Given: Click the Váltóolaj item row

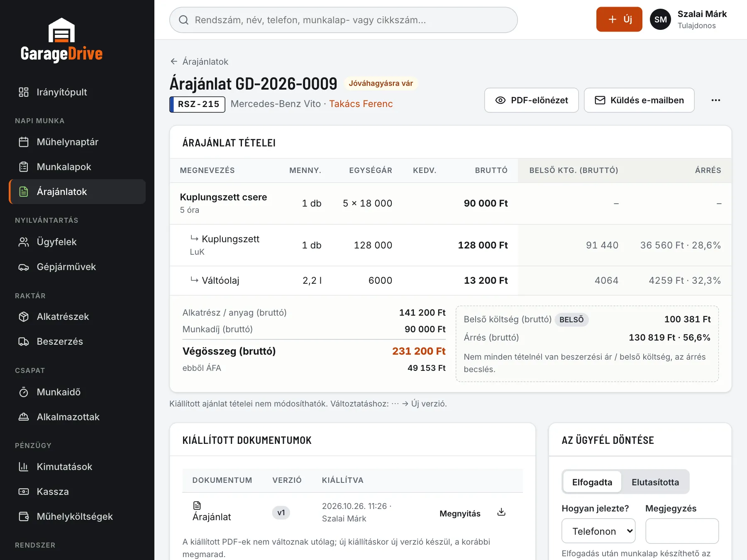Looking at the screenshot, I should click(x=450, y=280).
